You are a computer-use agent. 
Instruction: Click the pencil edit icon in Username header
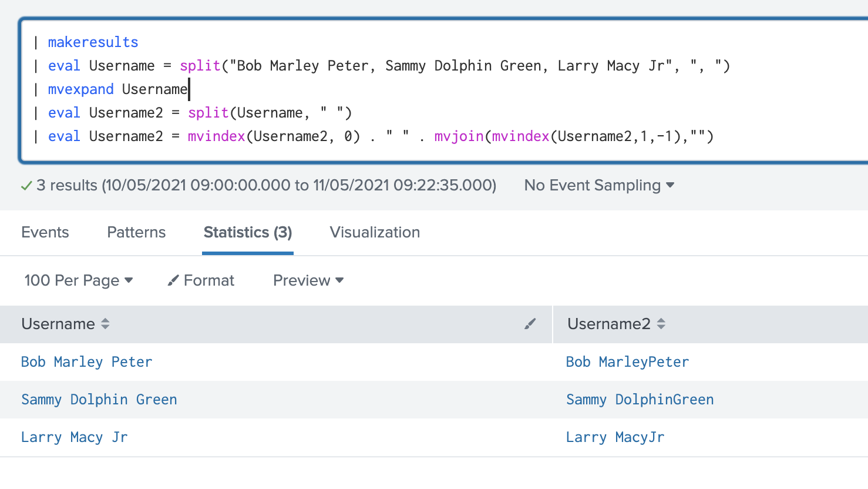[x=530, y=324]
